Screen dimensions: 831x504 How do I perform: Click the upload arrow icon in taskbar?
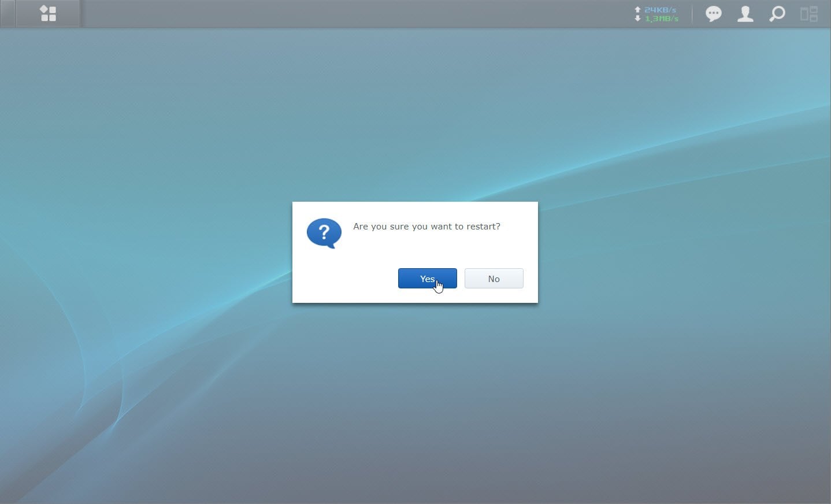point(637,10)
